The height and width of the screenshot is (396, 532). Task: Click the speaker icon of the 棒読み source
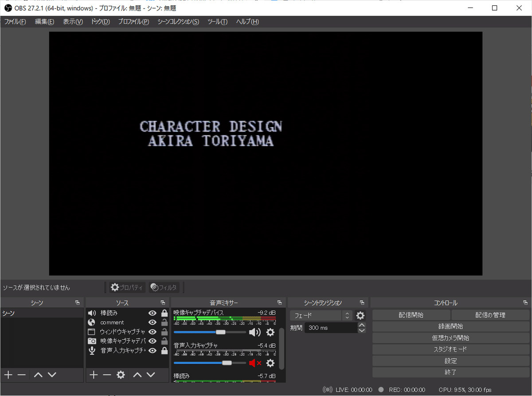coord(92,313)
